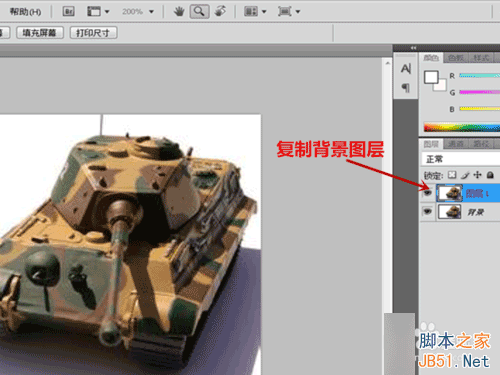Toggle lock transparent pixels icon

(452, 175)
